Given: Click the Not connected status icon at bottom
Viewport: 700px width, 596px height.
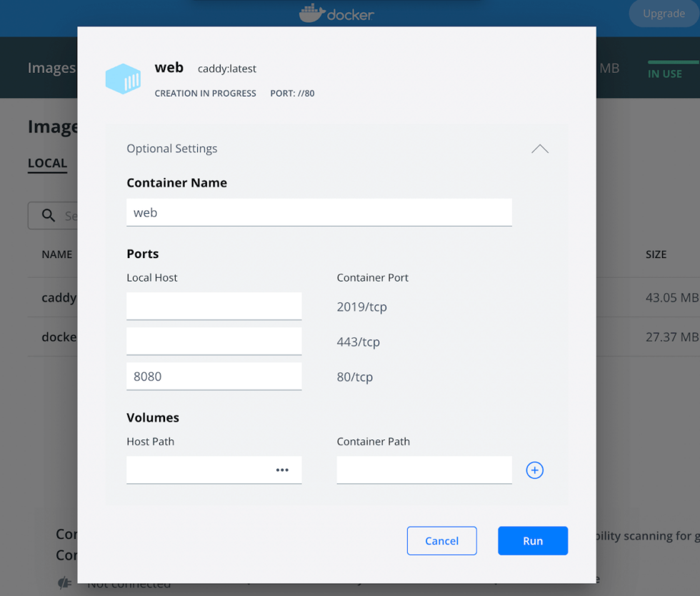Looking at the screenshot, I should coord(64,583).
